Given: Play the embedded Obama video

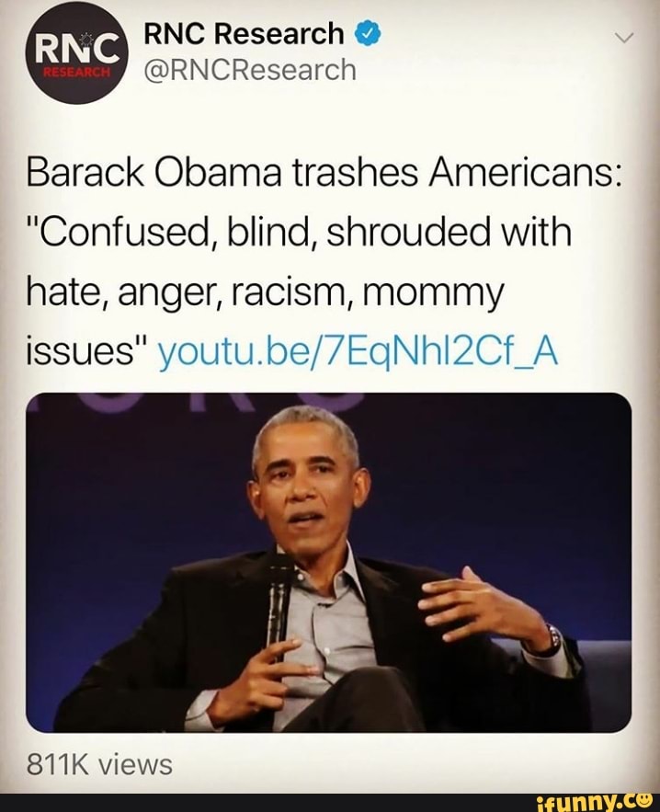Looking at the screenshot, I should 329,563.
